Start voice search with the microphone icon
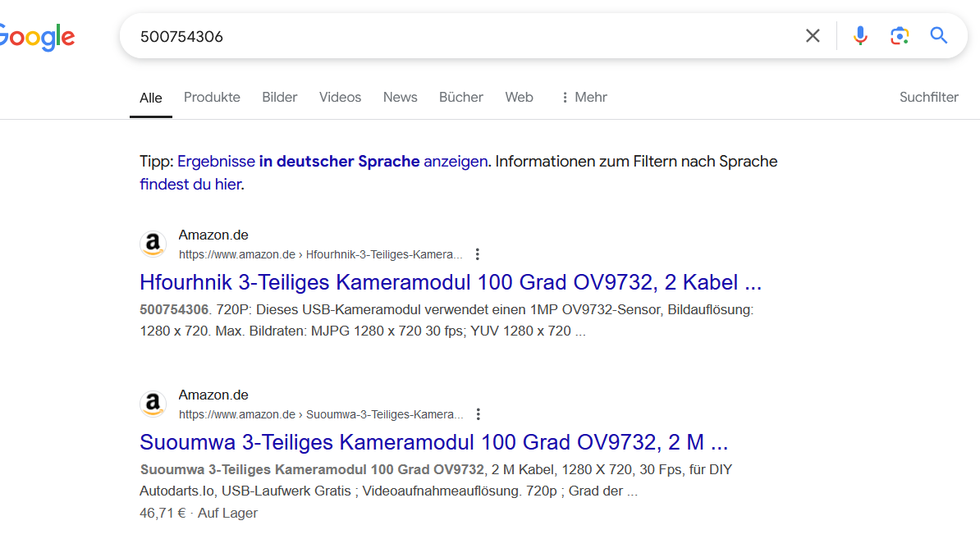This screenshot has width=980, height=539. [860, 36]
